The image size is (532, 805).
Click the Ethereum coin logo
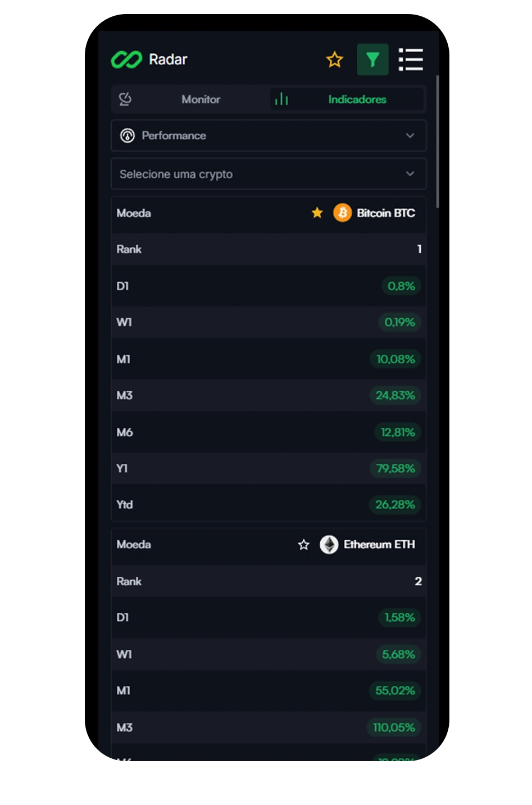click(x=329, y=545)
